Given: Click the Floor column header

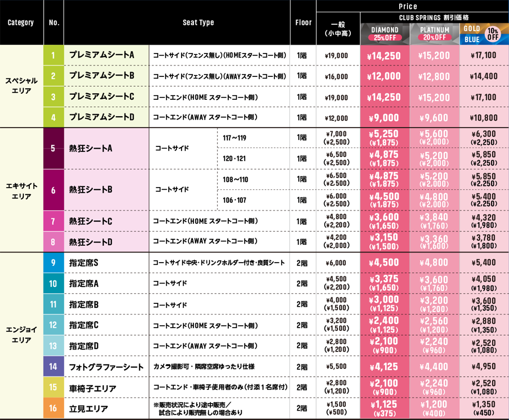Looking at the screenshot, I should click(303, 22).
